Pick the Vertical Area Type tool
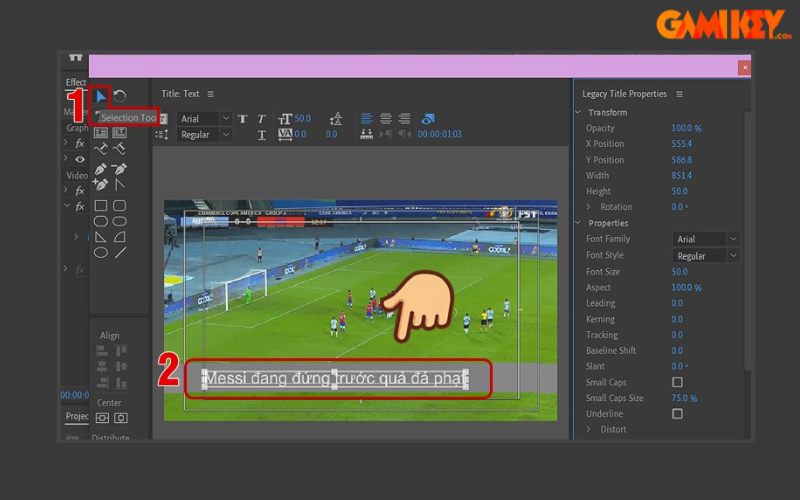800x500 pixels. (x=119, y=133)
